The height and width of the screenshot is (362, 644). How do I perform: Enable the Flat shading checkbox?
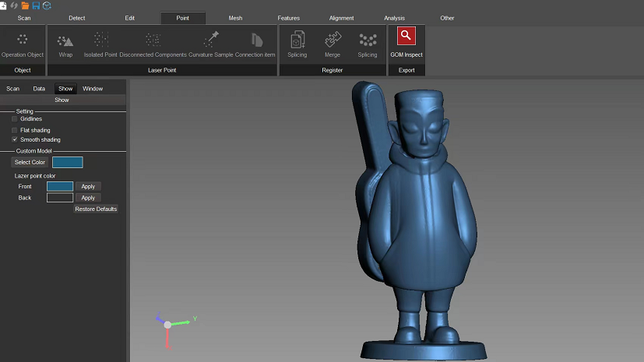pyautogui.click(x=15, y=130)
